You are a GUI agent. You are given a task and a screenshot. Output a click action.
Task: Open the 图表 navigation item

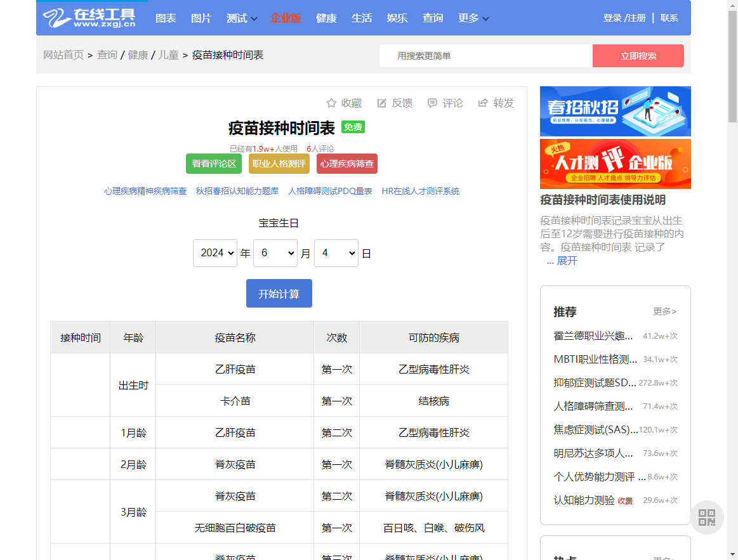tap(166, 18)
